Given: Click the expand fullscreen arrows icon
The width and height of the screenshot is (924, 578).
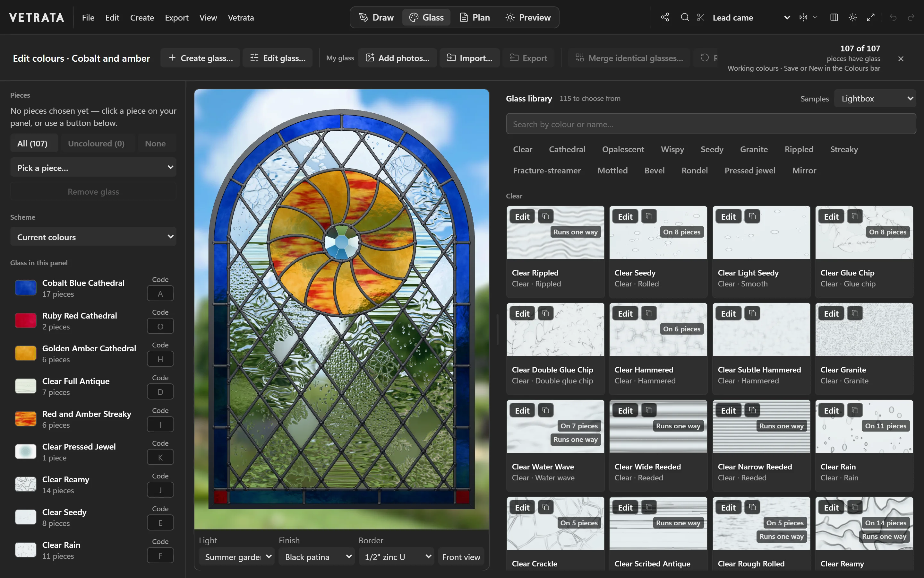Looking at the screenshot, I should click(x=870, y=17).
